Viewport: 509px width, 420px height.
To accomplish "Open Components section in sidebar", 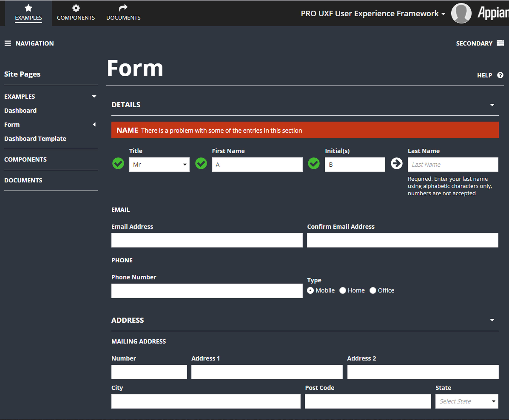I will (25, 159).
